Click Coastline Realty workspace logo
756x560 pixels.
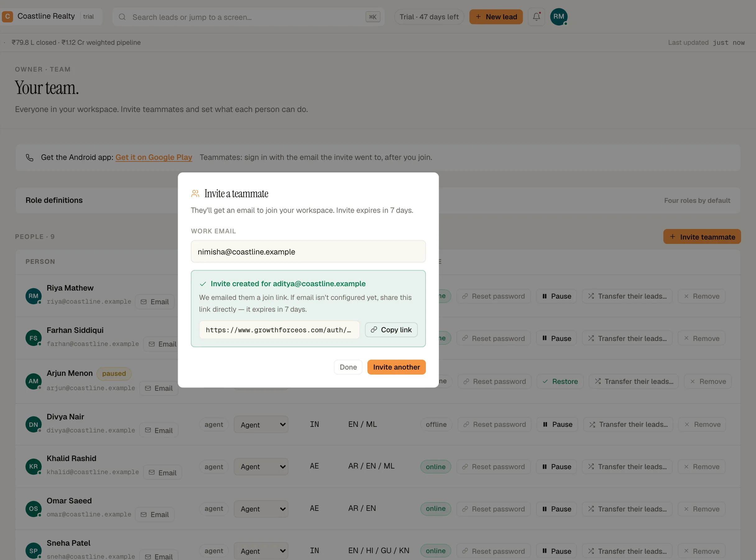(7, 16)
